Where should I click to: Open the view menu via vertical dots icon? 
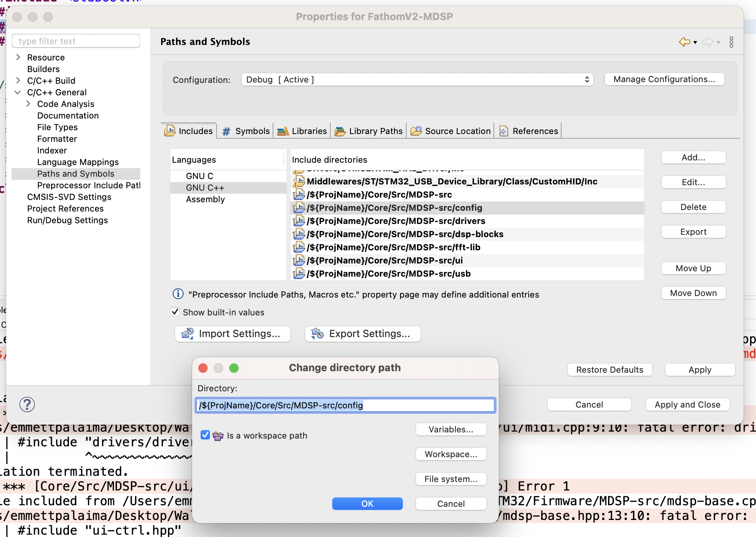[x=731, y=42]
